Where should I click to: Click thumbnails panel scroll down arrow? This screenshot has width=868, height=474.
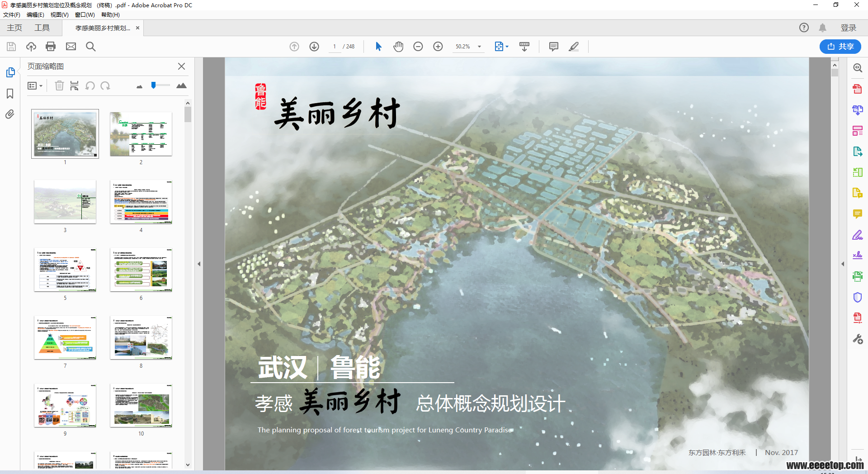(188, 465)
